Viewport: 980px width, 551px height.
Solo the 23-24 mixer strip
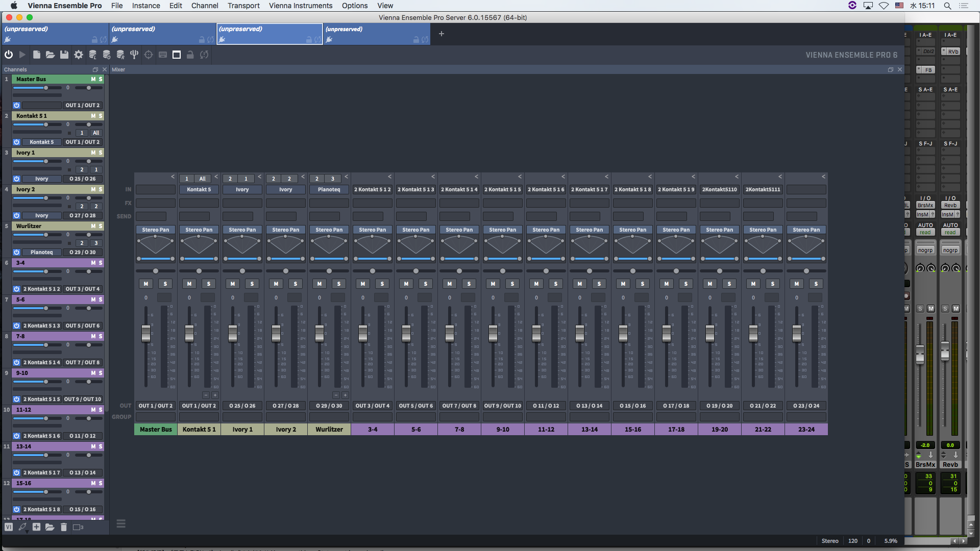coord(816,284)
